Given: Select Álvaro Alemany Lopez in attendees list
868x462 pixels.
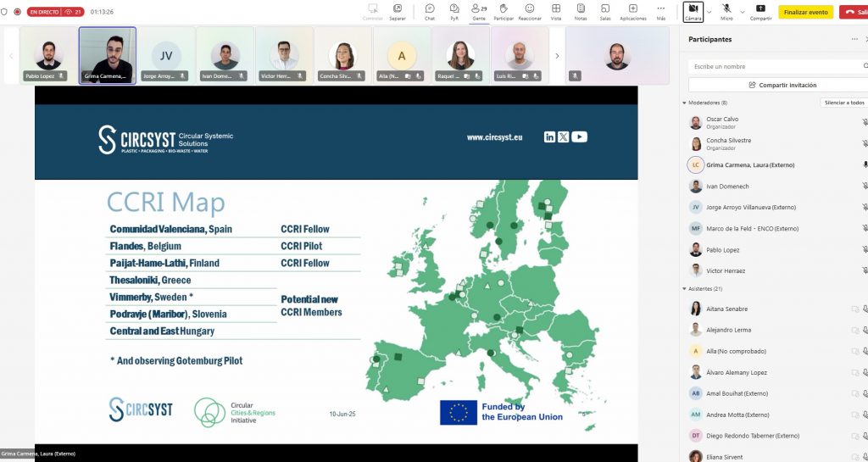Looking at the screenshot, I should pos(775,372).
